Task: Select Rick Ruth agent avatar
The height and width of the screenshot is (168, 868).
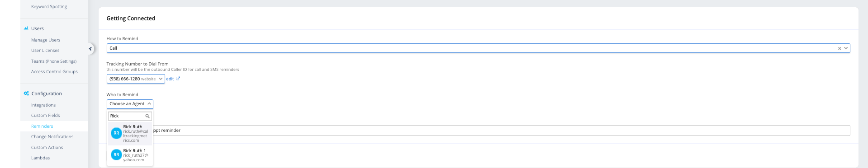Action: (x=116, y=133)
